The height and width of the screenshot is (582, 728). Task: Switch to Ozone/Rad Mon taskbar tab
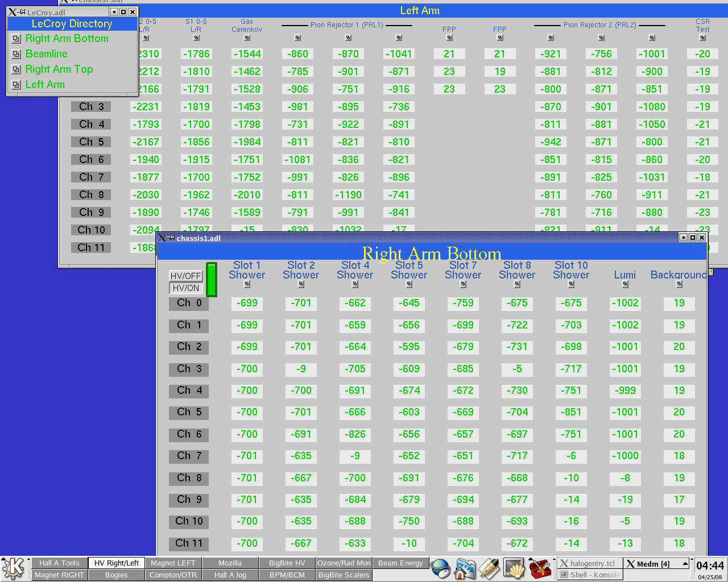tap(344, 563)
